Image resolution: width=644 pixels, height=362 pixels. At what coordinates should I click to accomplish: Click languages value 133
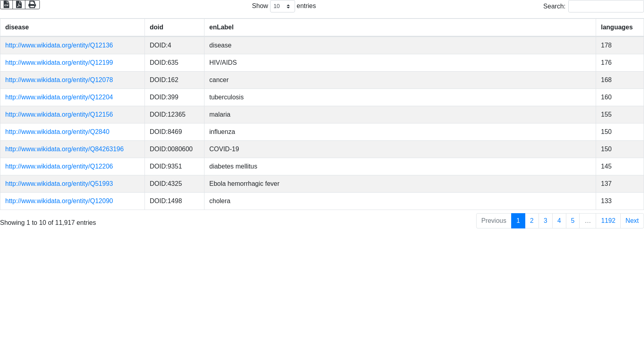pyautogui.click(x=620, y=201)
